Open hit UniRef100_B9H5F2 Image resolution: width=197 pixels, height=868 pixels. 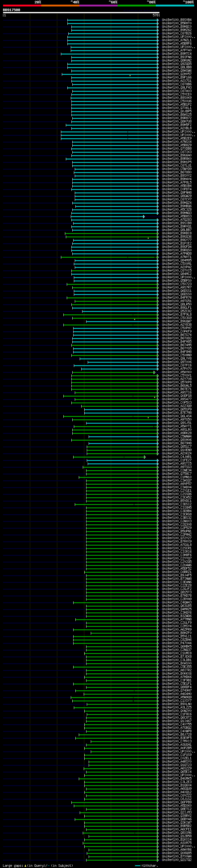177,125
